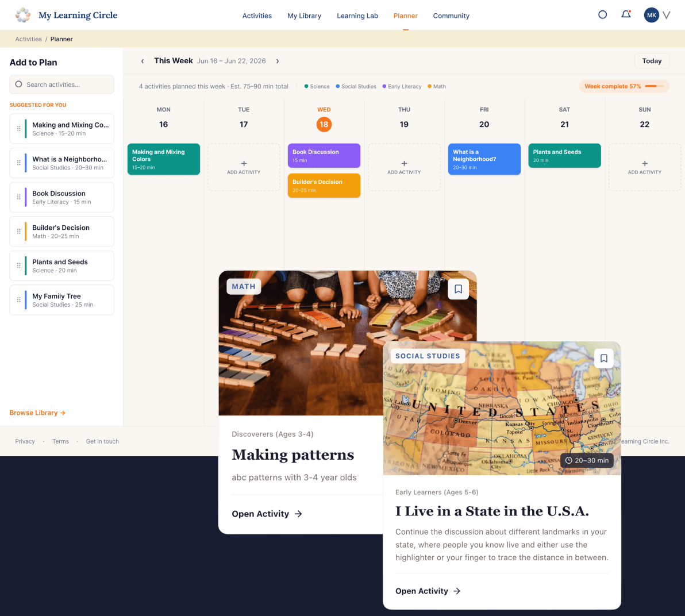This screenshot has height=616, width=685.
Task: Click Add Activity label on Sunday
Action: (645, 172)
